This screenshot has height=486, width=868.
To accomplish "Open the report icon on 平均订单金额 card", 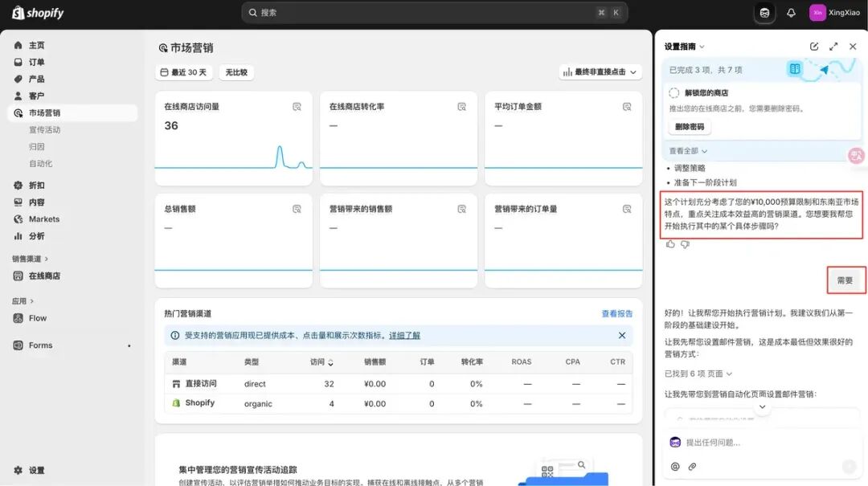I will [626, 107].
